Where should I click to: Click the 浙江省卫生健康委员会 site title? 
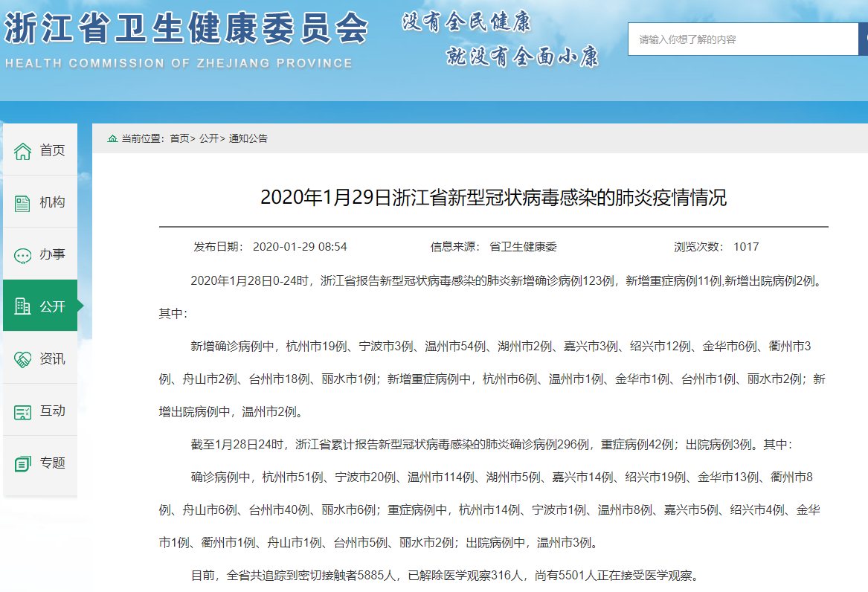click(x=186, y=28)
